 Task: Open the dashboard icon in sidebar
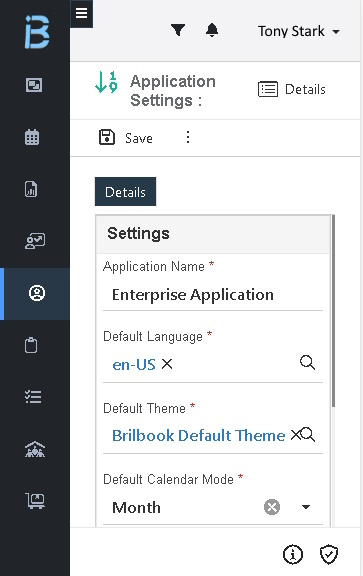pos(34,85)
